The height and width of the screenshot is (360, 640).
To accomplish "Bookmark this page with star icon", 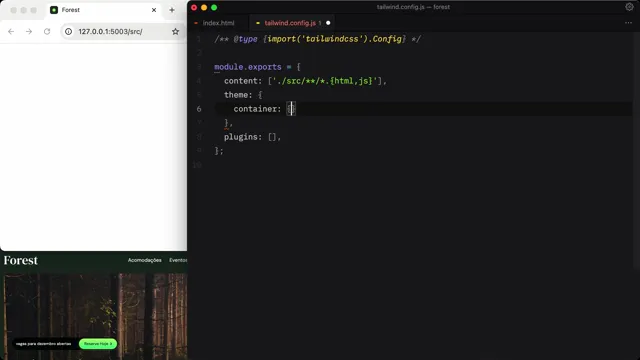I will (x=176, y=31).
